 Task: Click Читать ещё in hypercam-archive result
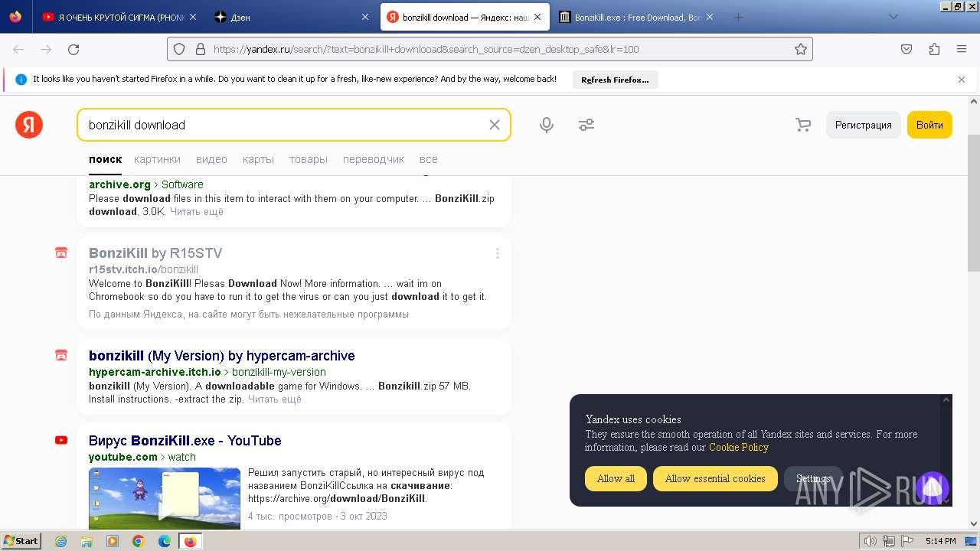(x=275, y=399)
